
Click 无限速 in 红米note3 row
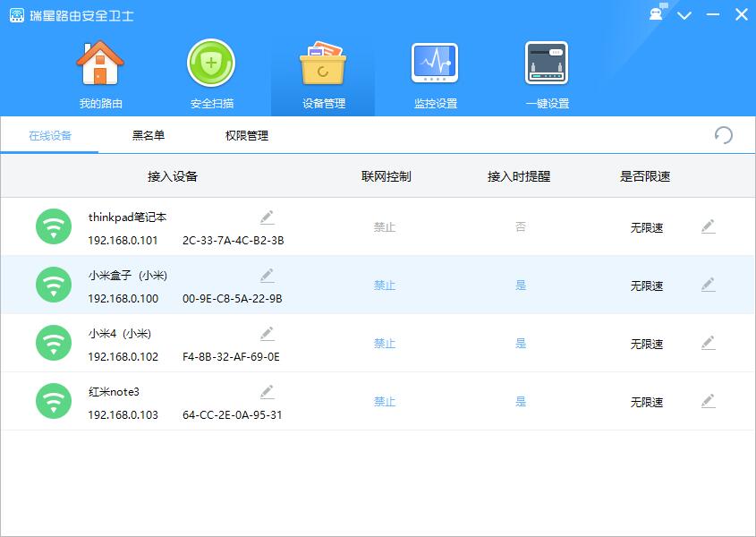click(647, 402)
